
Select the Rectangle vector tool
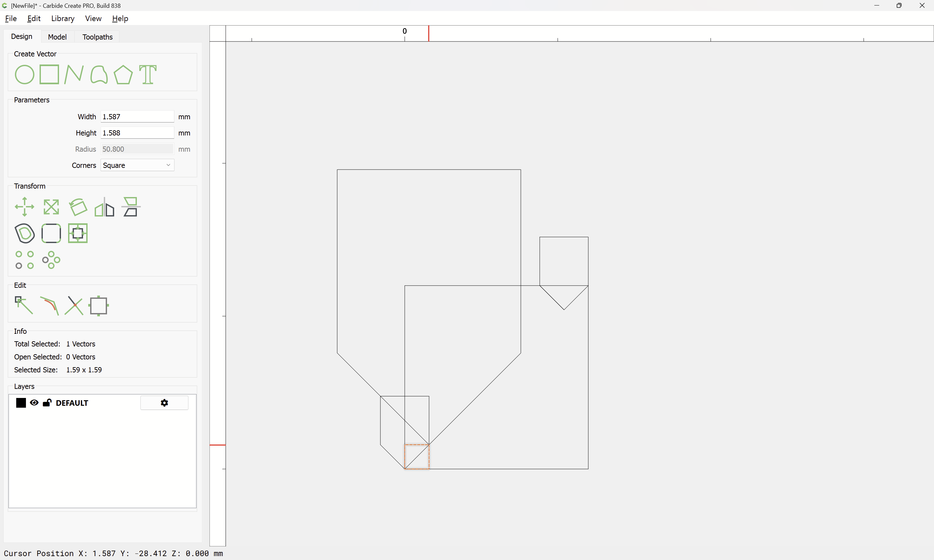(x=49, y=74)
